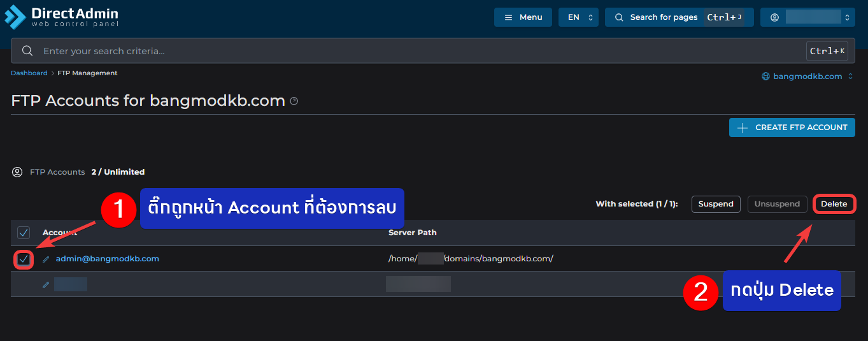Click the With selected (1 / 1) label
The height and width of the screenshot is (341, 868).
[x=637, y=204]
